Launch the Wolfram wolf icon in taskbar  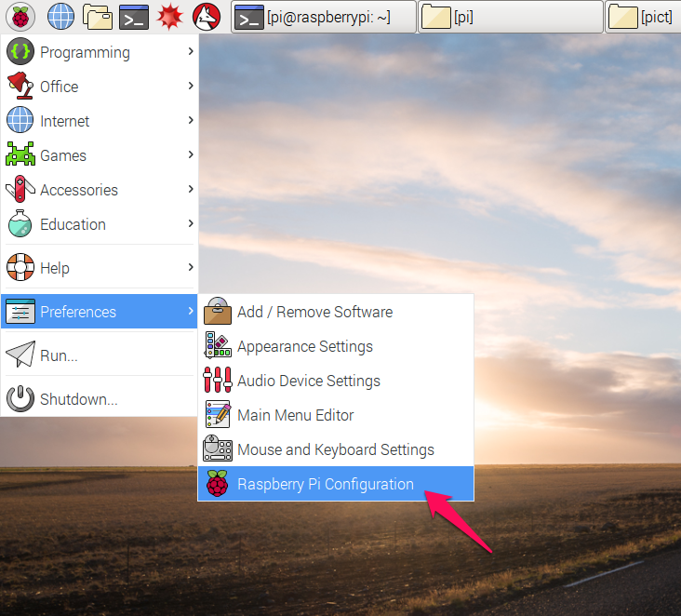206,16
